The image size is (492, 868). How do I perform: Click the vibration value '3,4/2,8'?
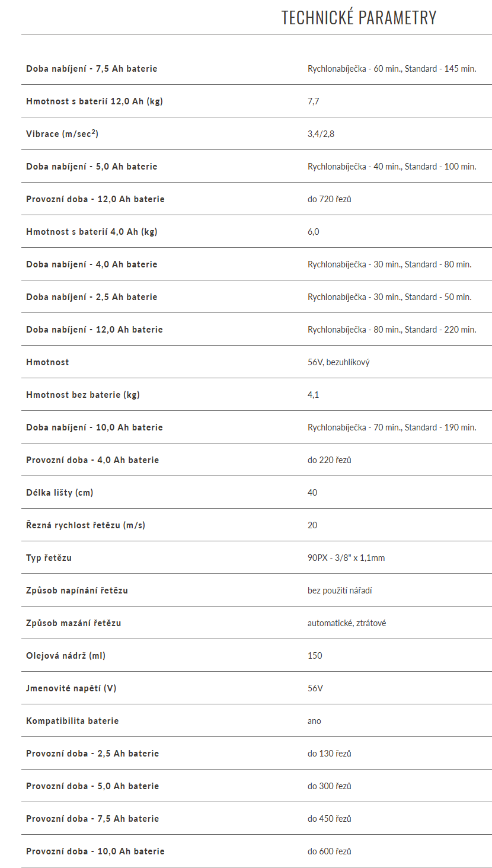321,134
